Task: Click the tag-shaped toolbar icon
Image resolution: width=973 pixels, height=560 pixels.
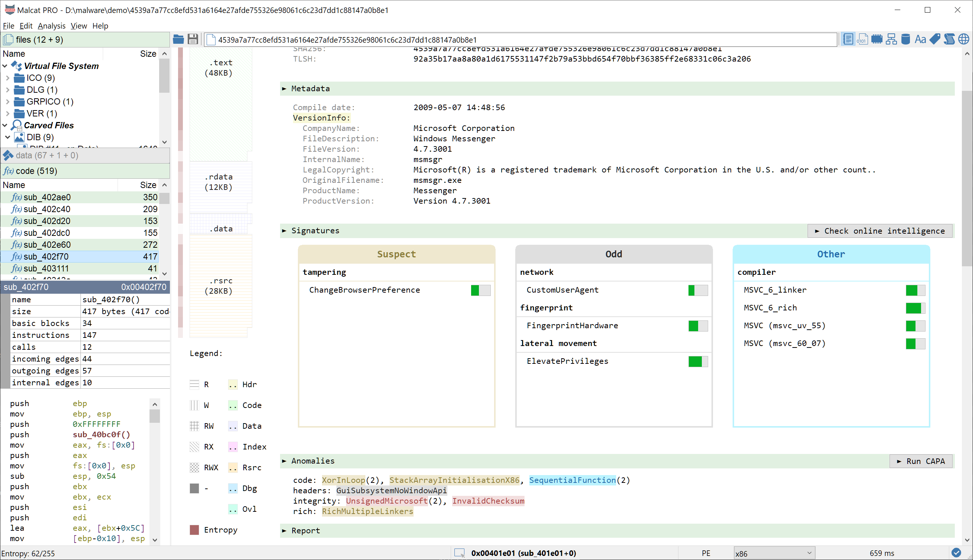Action: 934,39
